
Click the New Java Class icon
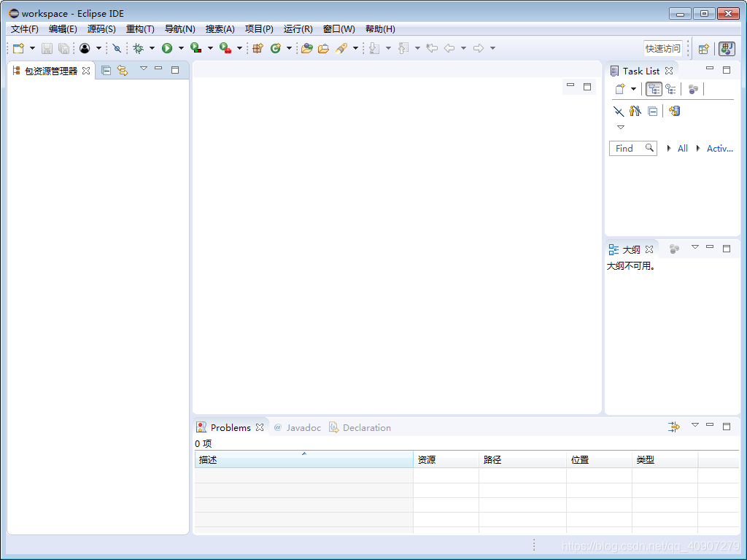pos(275,48)
